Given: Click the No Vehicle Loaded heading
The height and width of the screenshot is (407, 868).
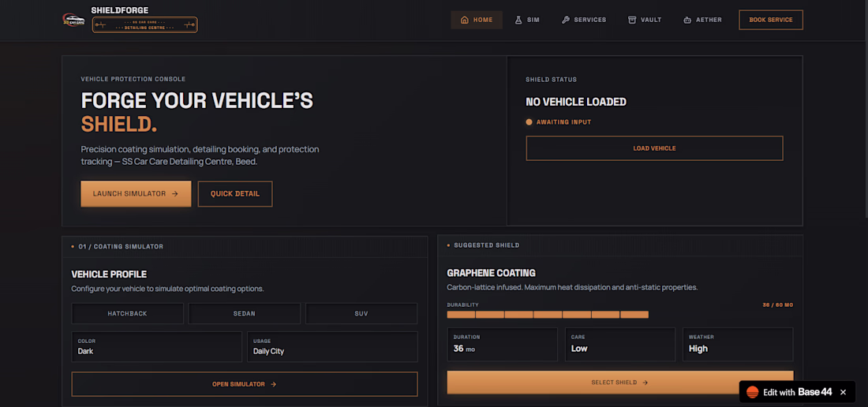Looking at the screenshot, I should tap(576, 102).
